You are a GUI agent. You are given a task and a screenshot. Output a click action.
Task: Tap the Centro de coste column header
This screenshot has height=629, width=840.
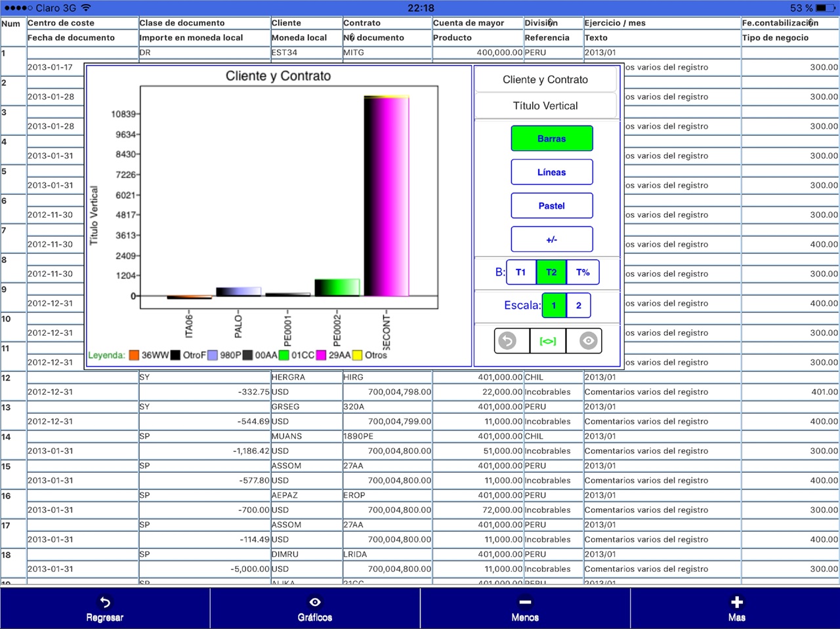point(82,23)
